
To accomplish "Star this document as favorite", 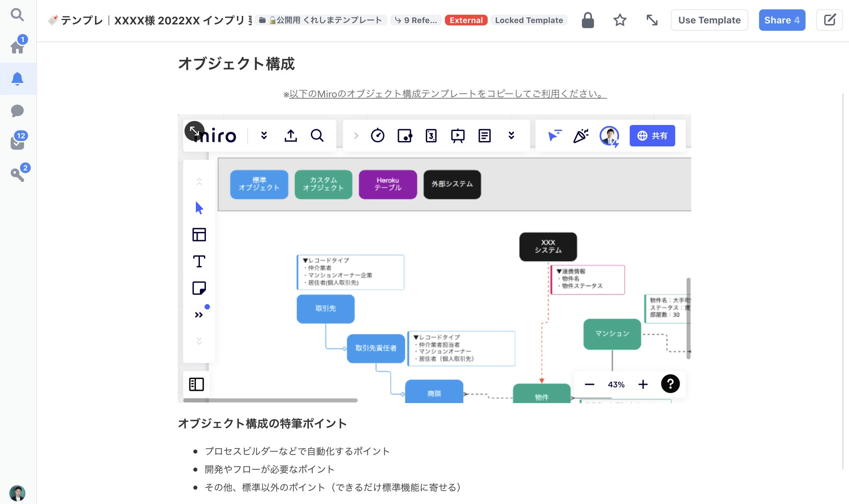I will pyautogui.click(x=620, y=20).
